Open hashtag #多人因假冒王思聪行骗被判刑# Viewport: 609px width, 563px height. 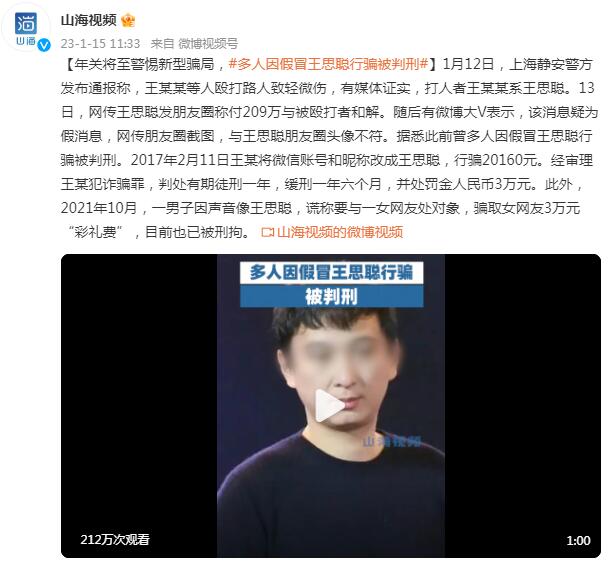click(x=329, y=64)
